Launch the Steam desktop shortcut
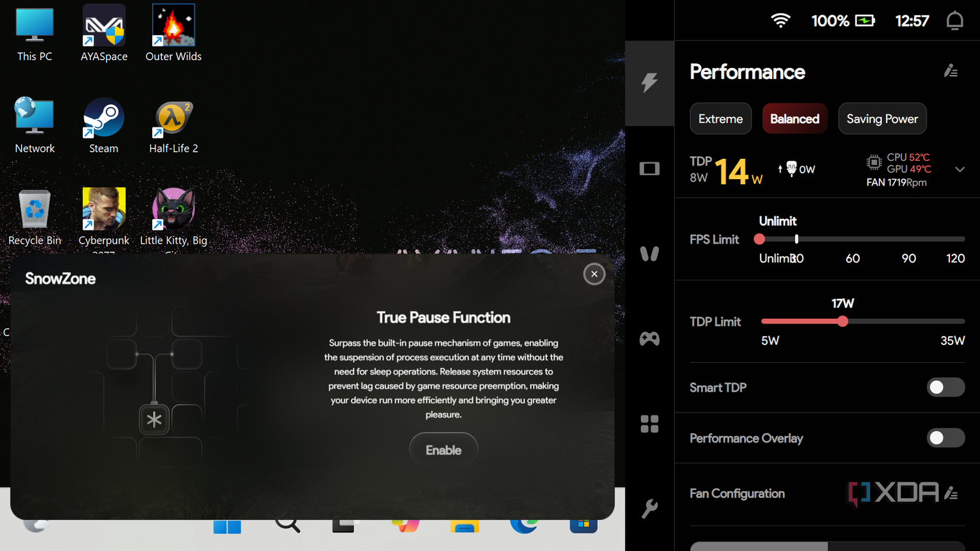Image resolution: width=980 pixels, height=551 pixels. (x=104, y=125)
